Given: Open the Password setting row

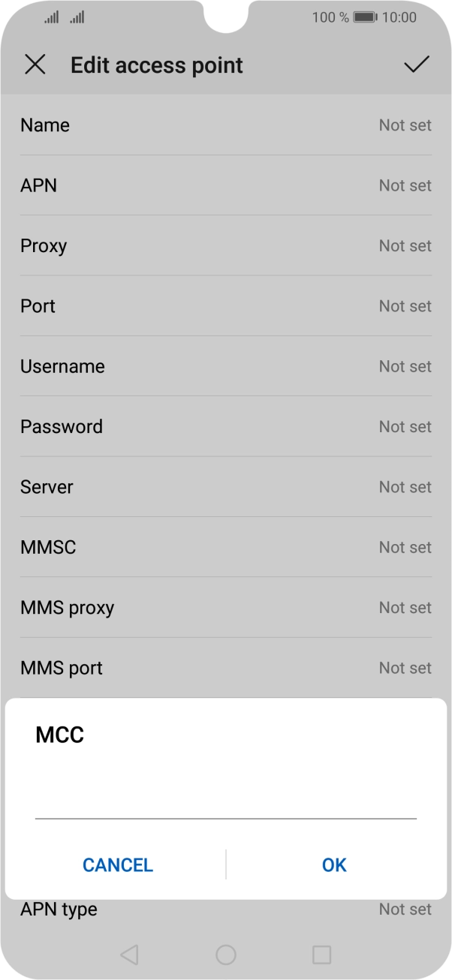Looking at the screenshot, I should point(225,426).
